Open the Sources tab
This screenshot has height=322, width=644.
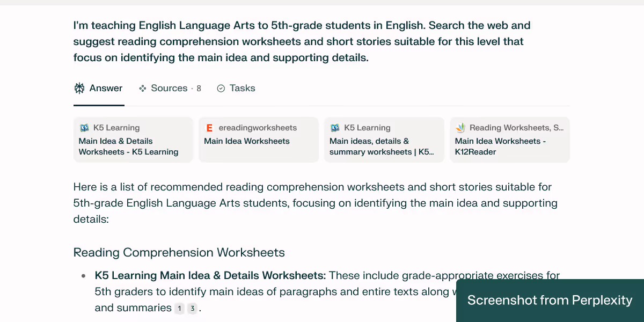170,89
